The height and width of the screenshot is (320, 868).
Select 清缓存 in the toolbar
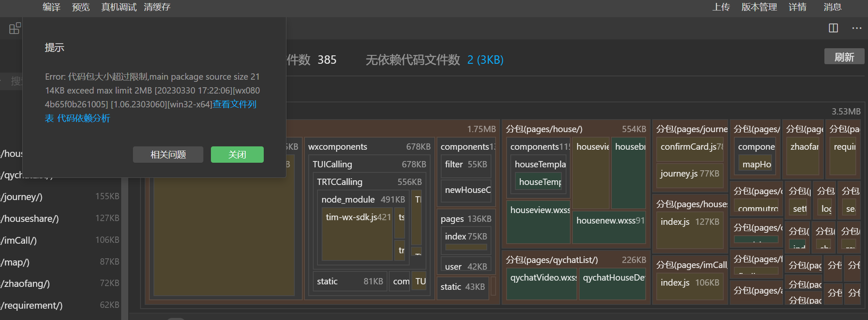pyautogui.click(x=157, y=7)
